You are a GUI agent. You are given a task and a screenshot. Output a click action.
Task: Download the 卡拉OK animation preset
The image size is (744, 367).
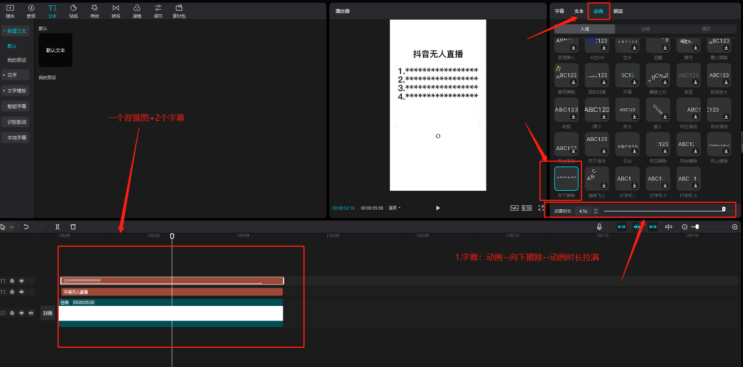[604, 48]
